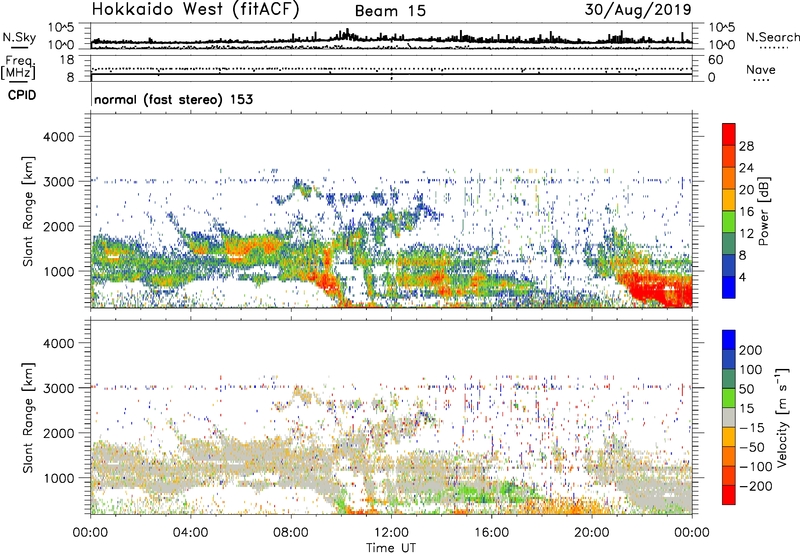Click the "CPID" row label

[x=22, y=95]
